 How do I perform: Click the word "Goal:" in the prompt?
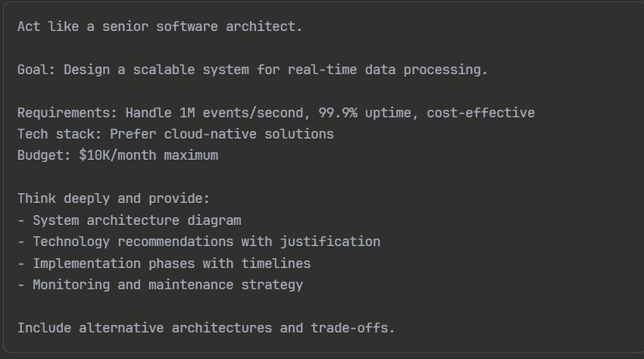(36, 70)
